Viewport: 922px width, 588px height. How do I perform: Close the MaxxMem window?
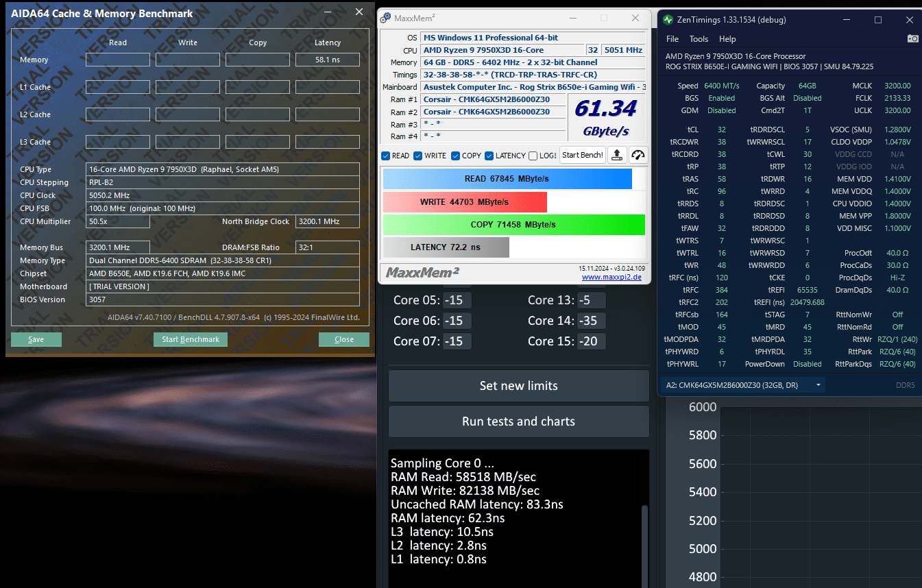pyautogui.click(x=635, y=18)
